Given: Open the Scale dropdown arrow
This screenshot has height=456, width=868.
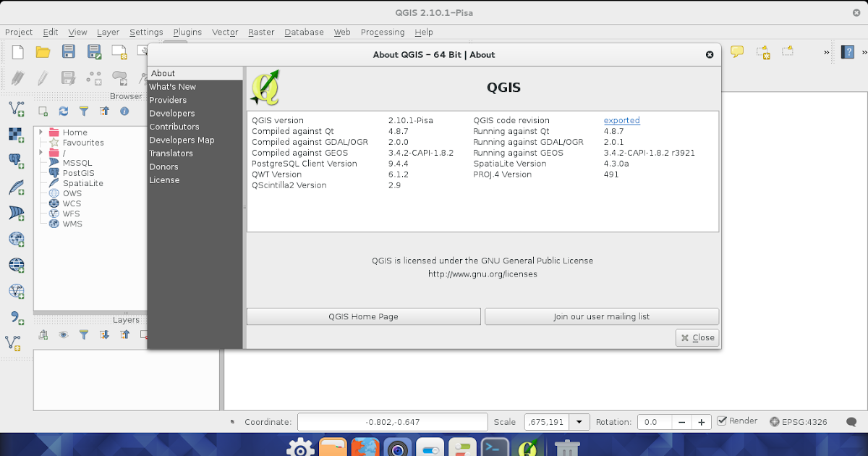Looking at the screenshot, I should pos(579,422).
